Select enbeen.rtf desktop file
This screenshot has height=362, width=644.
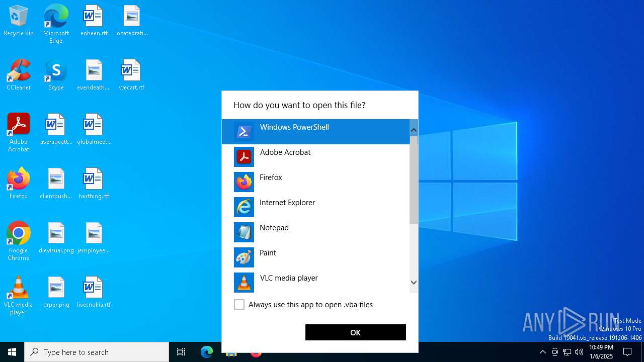[x=94, y=21]
